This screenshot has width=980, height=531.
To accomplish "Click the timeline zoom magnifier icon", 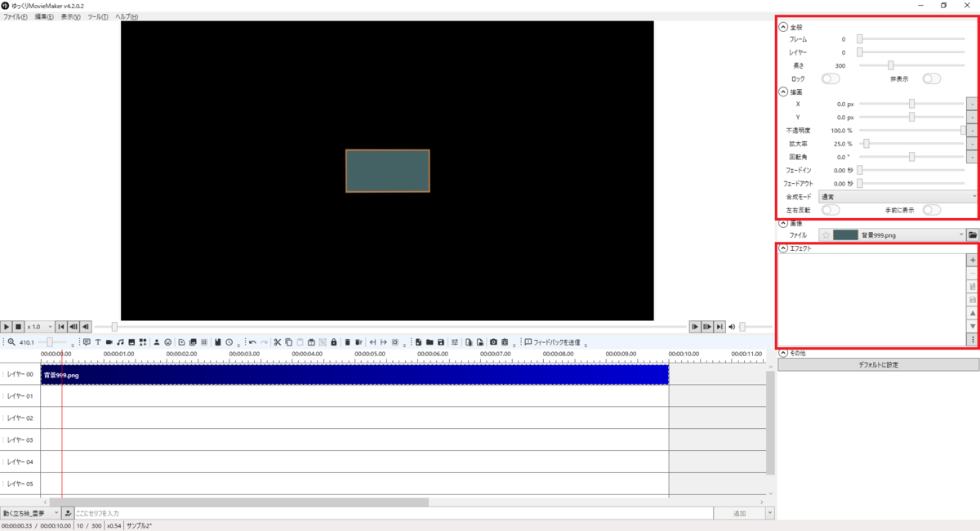I will pos(11,342).
